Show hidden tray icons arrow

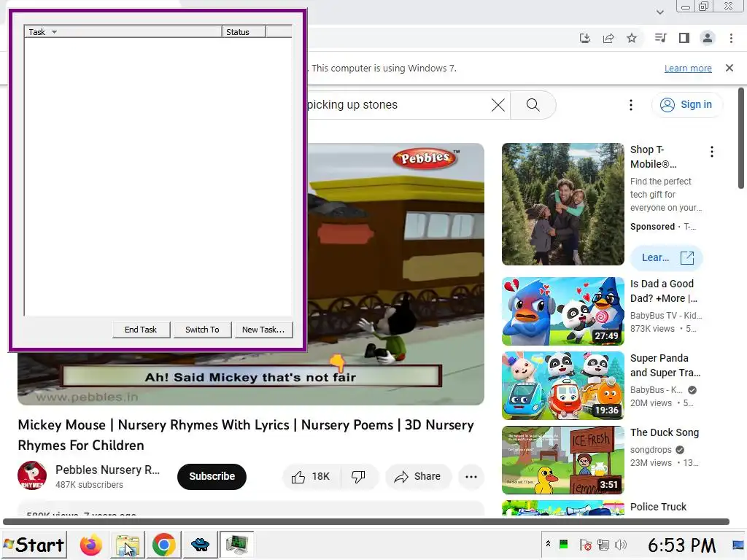(549, 544)
